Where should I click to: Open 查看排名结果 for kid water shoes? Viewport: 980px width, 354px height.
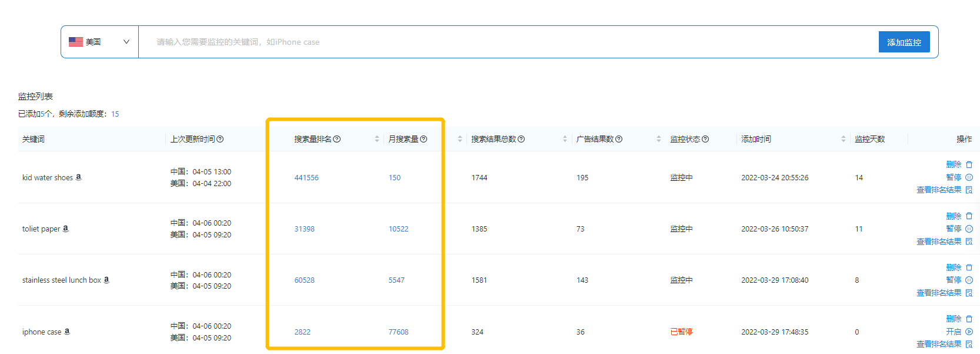coord(944,190)
